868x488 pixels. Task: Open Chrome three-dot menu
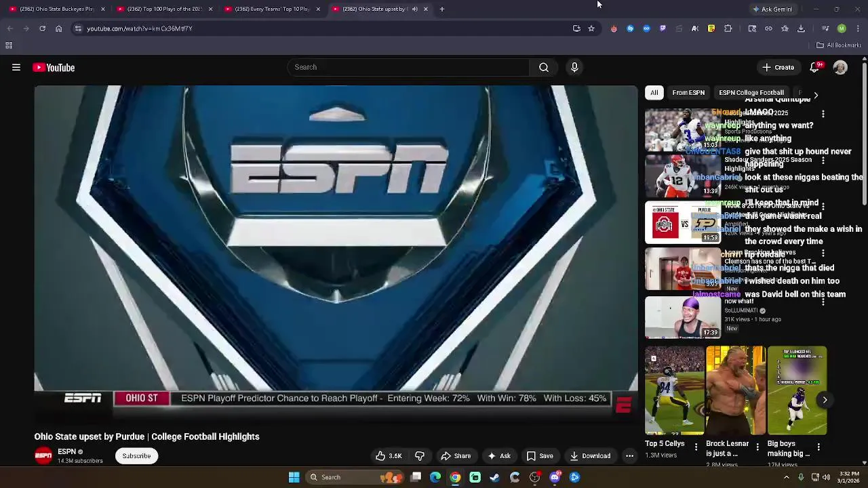click(x=858, y=28)
